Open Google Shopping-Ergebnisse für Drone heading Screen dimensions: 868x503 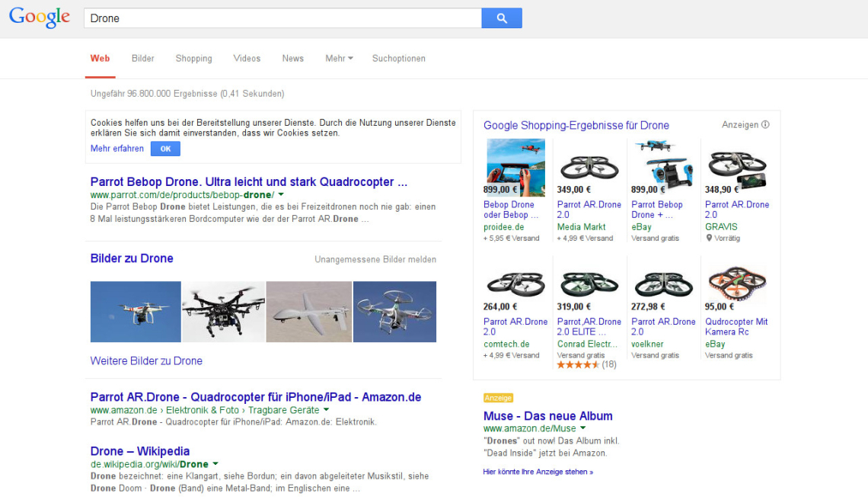point(576,125)
